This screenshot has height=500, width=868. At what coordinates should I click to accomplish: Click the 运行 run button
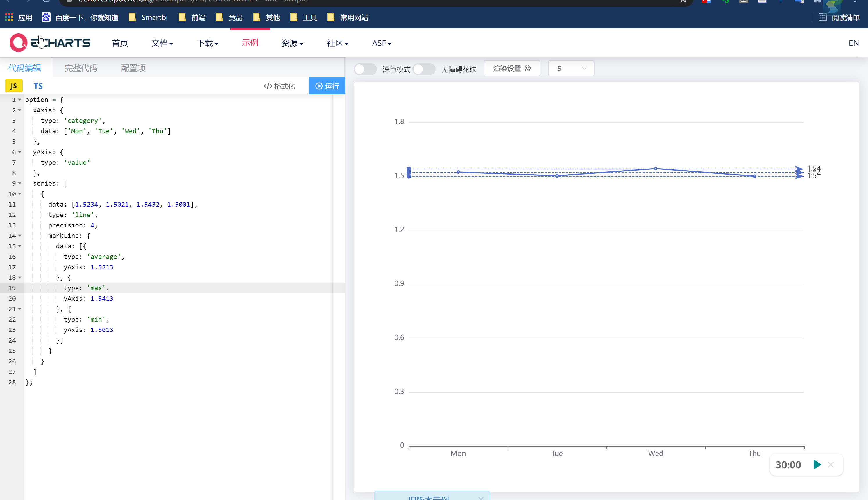(327, 86)
